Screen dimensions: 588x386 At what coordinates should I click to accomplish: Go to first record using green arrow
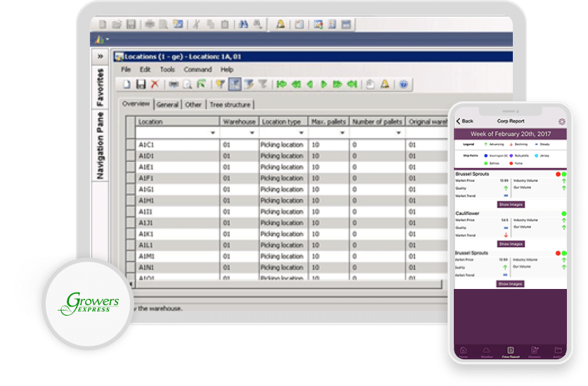pyautogui.click(x=281, y=84)
